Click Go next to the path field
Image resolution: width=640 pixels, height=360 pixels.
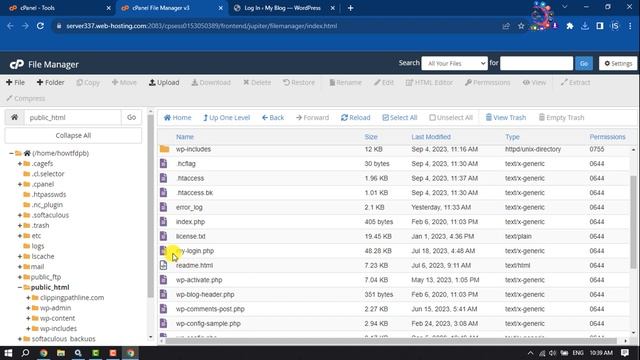coord(131,117)
